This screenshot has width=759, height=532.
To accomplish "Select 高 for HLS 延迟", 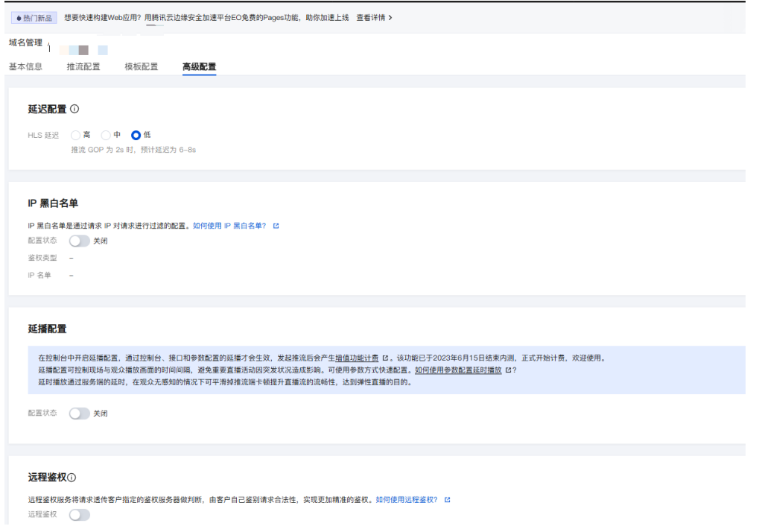I will coord(75,135).
